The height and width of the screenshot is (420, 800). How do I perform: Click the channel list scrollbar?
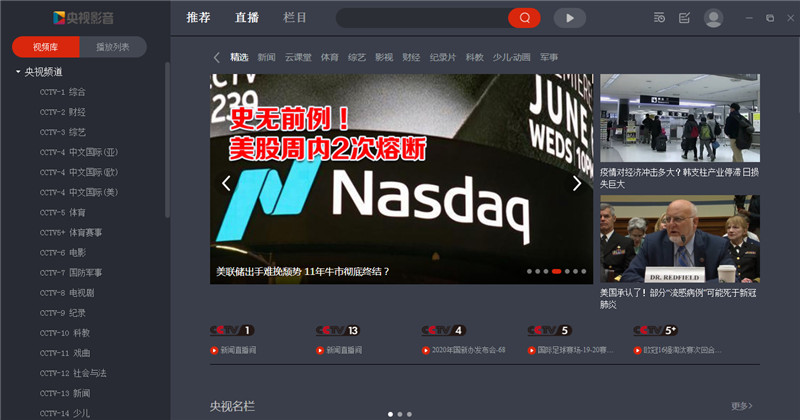coord(167,140)
